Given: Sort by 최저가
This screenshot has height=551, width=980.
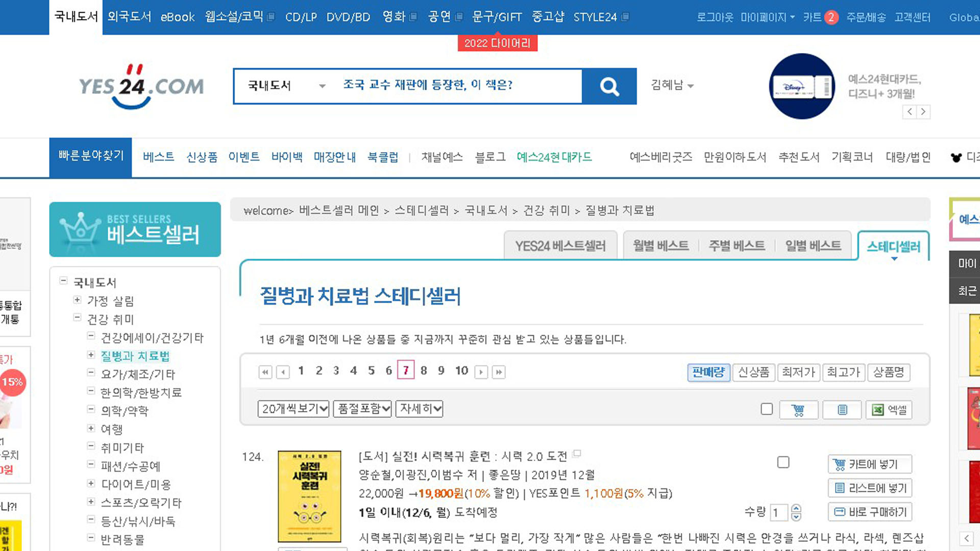Looking at the screenshot, I should click(x=798, y=372).
